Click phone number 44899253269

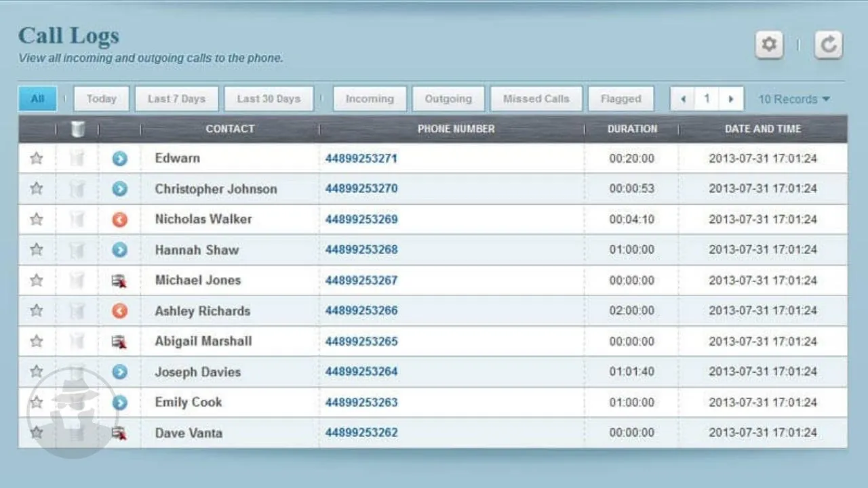pyautogui.click(x=361, y=220)
